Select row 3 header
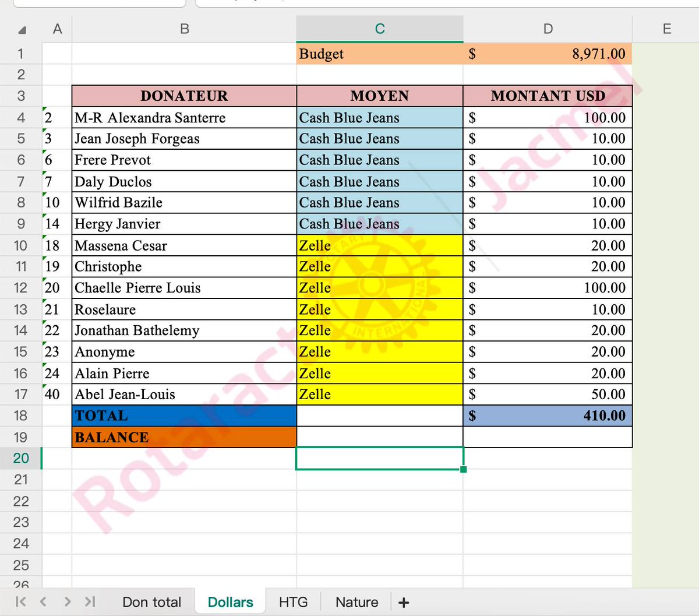Image resolution: width=699 pixels, height=616 pixels. click(x=21, y=96)
